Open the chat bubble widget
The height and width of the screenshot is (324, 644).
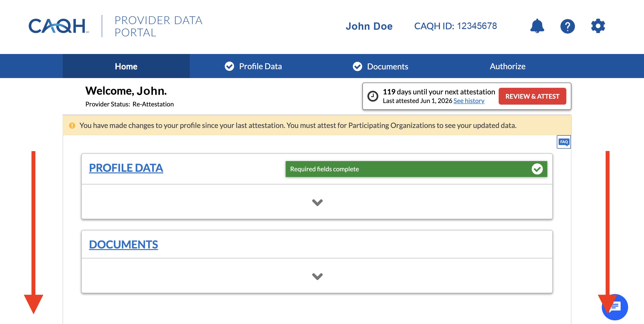pos(615,307)
